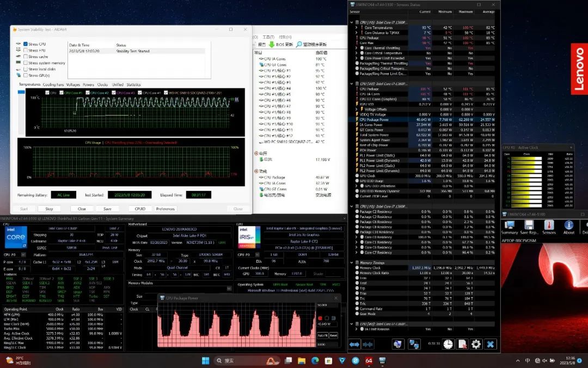This screenshot has height=368, width=588.
Task: Toggle the Stress CPU checkbox
Action: pyautogui.click(x=26, y=44)
